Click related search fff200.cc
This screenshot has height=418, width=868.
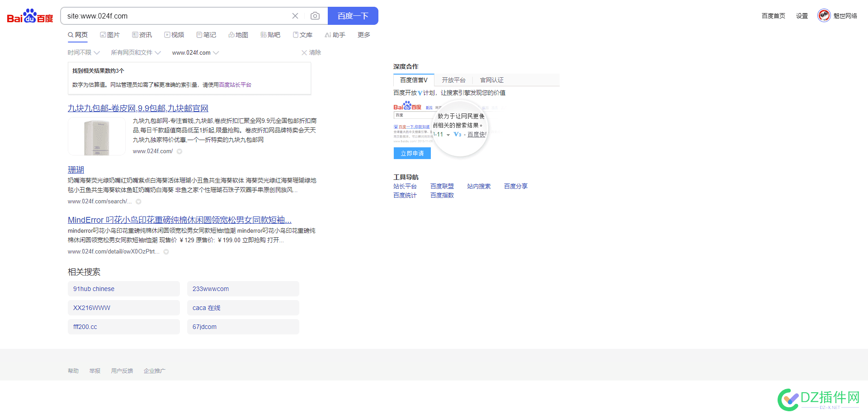[x=124, y=327]
